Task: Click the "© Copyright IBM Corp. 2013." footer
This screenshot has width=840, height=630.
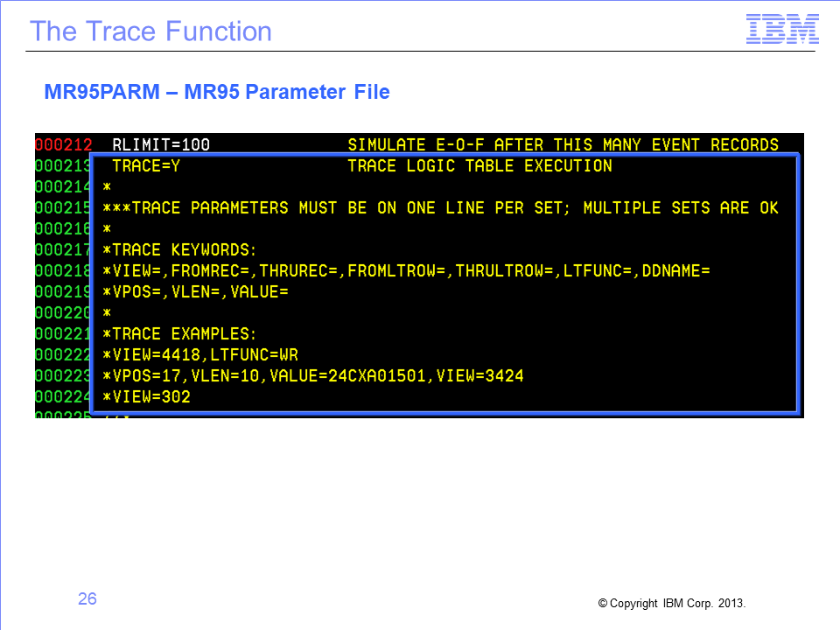Action: click(672, 603)
